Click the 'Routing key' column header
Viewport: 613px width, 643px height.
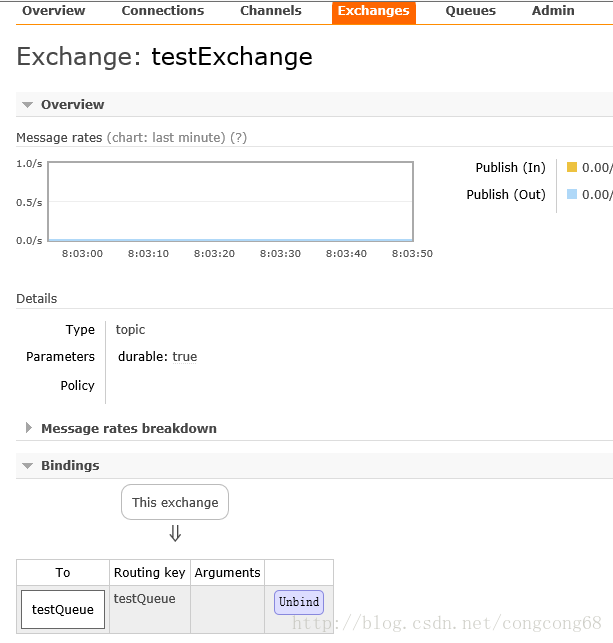pyautogui.click(x=150, y=572)
